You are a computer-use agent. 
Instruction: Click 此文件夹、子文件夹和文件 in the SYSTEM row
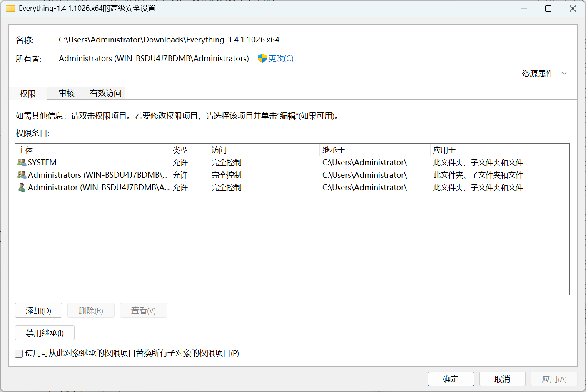tap(478, 162)
